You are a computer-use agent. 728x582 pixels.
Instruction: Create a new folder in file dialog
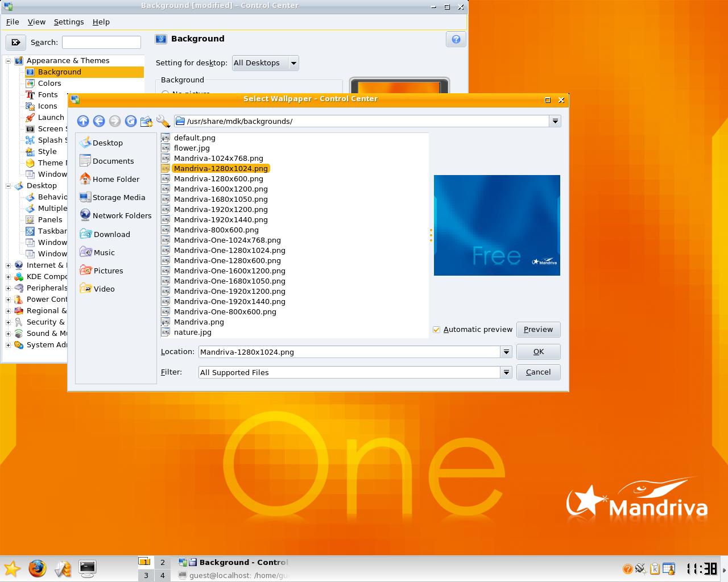coord(147,121)
